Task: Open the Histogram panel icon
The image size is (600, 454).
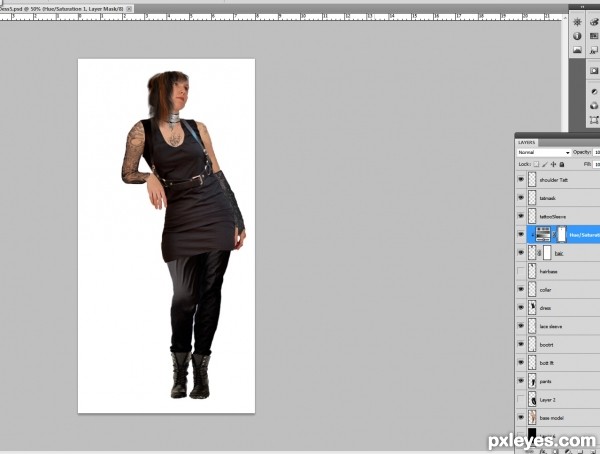Action: coord(577,50)
